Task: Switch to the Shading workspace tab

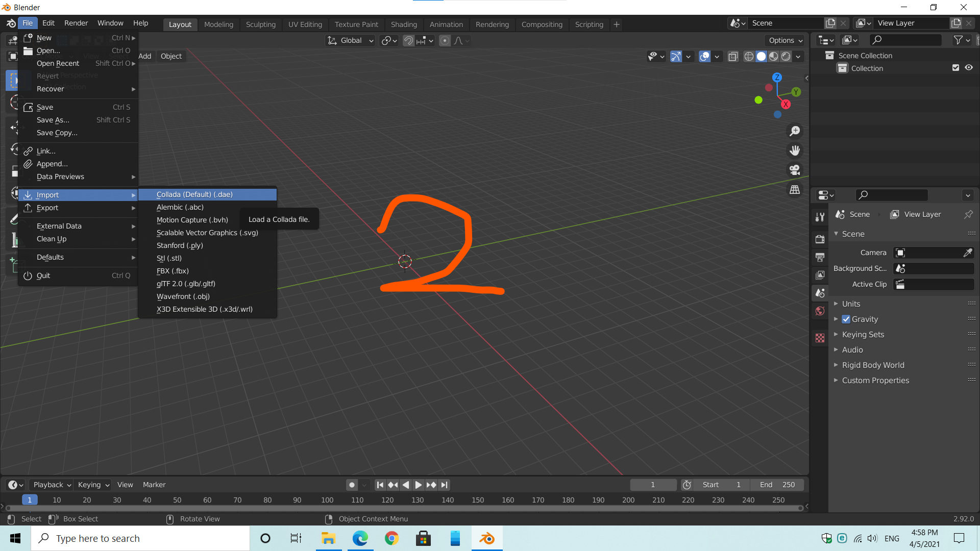Action: click(404, 24)
